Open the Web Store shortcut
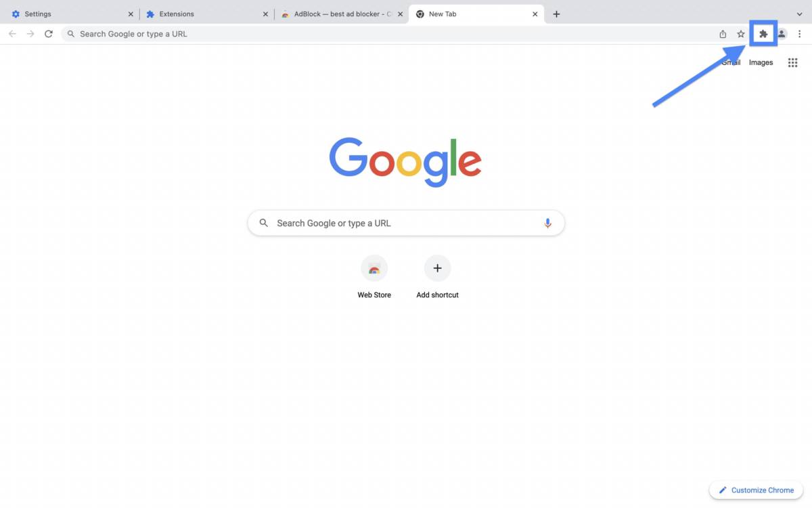This screenshot has width=812, height=508. (374, 277)
